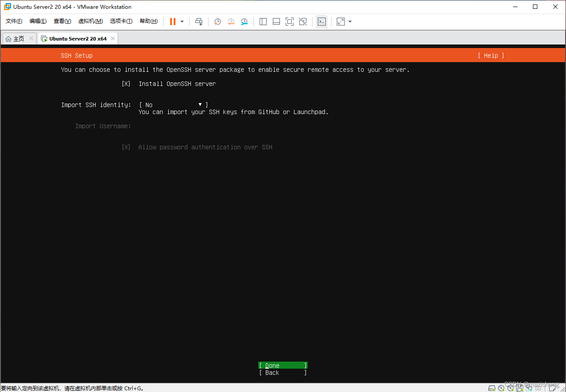Open the 编辑(E) menu
566x392 pixels.
(x=38, y=22)
